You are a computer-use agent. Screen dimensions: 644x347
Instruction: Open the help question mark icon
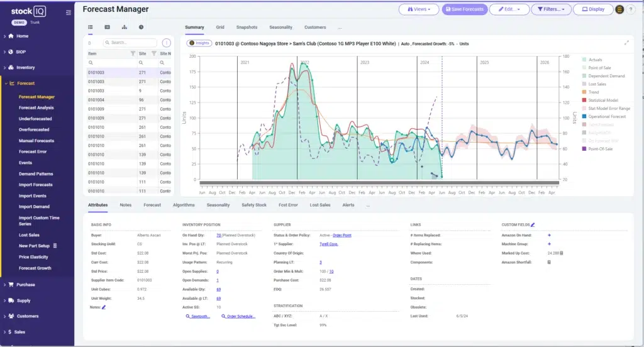pos(630,9)
